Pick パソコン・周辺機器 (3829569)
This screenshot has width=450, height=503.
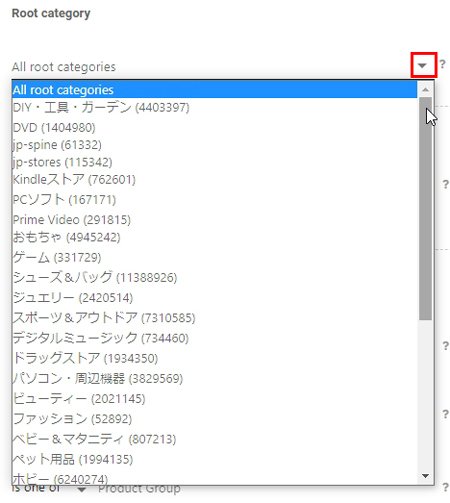coord(214,378)
